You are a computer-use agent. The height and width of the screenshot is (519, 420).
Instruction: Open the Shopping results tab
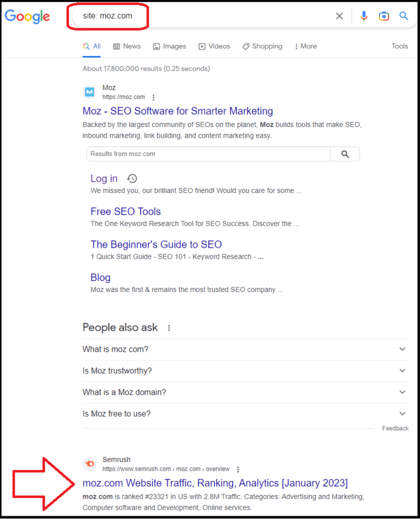tap(262, 46)
